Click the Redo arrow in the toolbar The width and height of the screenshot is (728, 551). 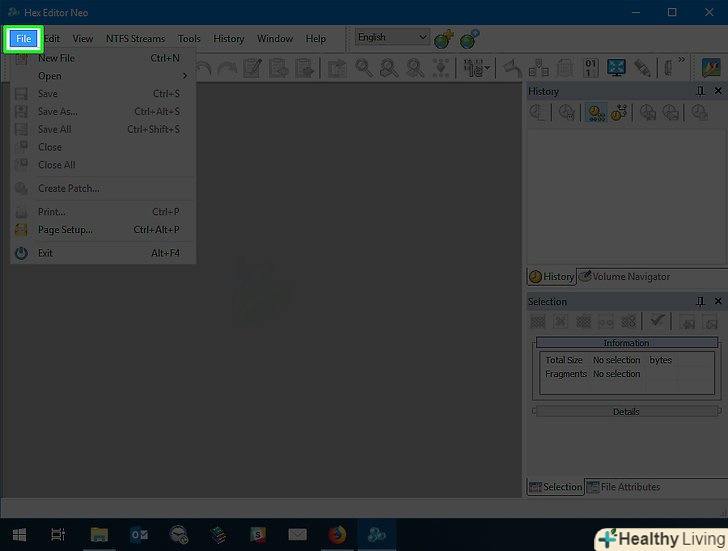pyautogui.click(x=227, y=68)
